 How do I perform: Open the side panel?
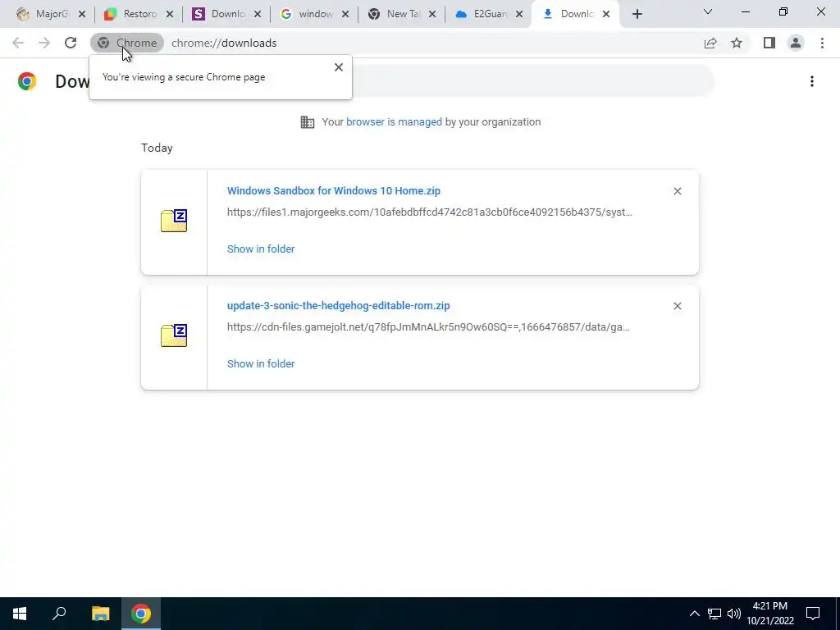click(x=769, y=43)
